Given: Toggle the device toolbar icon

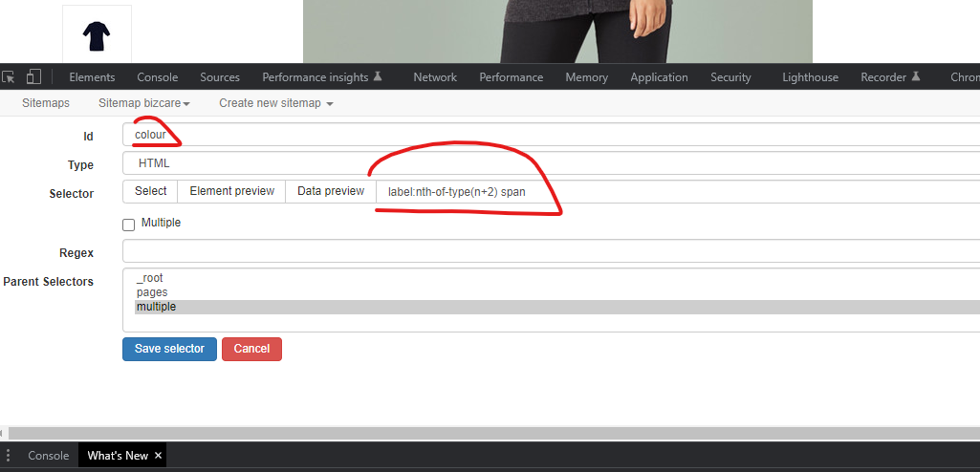Looking at the screenshot, I should [x=33, y=77].
